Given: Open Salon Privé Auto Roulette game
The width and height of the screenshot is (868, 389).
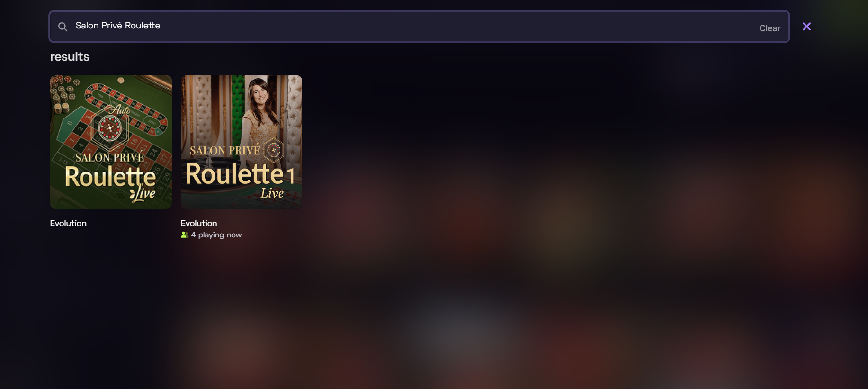Looking at the screenshot, I should (111, 142).
